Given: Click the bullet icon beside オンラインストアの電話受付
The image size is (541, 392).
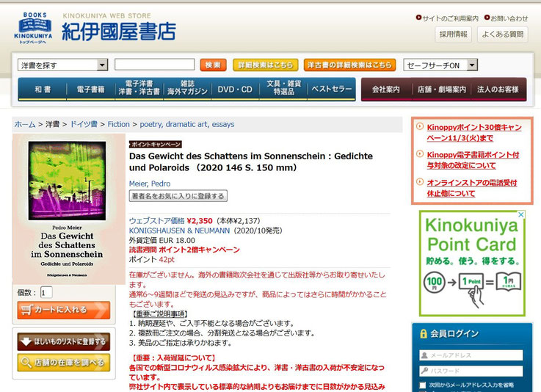Looking at the screenshot, I should (420, 182).
